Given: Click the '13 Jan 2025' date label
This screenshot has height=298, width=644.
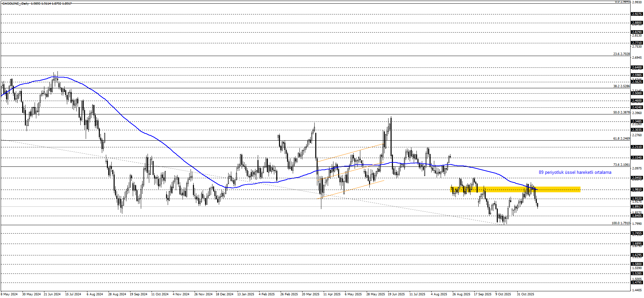Looking at the screenshot, I should (x=246, y=294).
